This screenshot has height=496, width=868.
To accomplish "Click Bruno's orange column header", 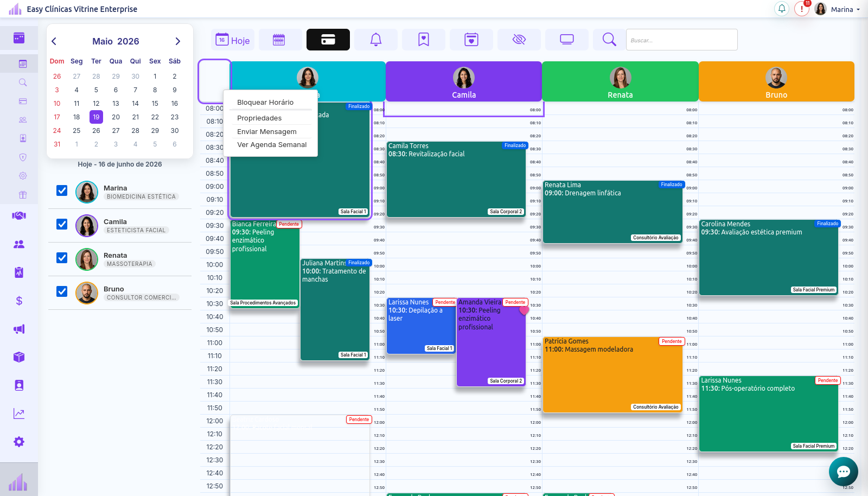I will [x=776, y=81].
